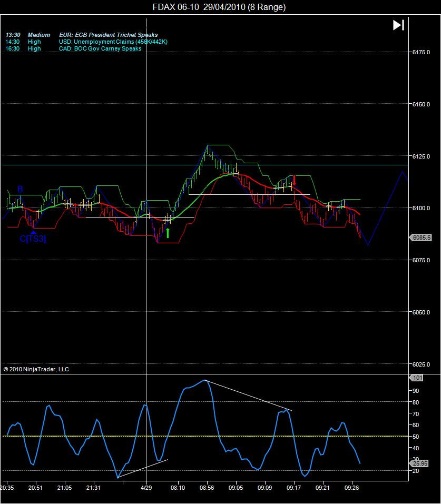
Task: Click the 20:51 time axis label
Action: 35,488
